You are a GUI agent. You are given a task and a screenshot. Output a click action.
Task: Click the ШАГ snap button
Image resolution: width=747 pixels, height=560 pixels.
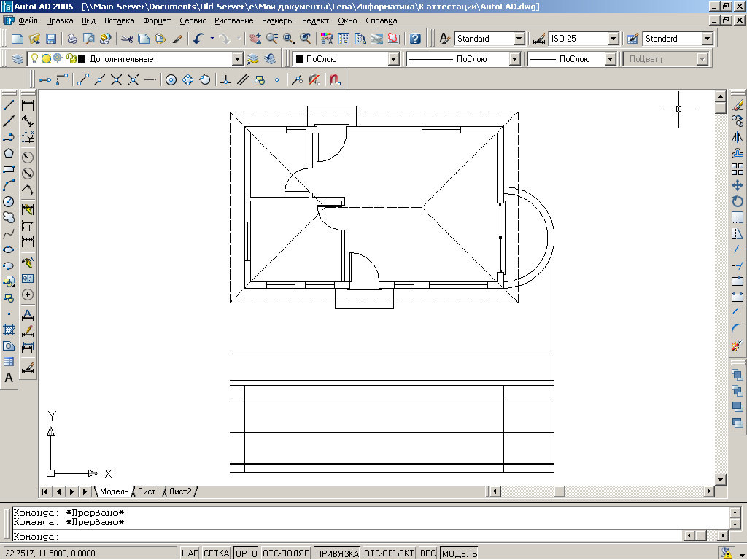(190, 553)
